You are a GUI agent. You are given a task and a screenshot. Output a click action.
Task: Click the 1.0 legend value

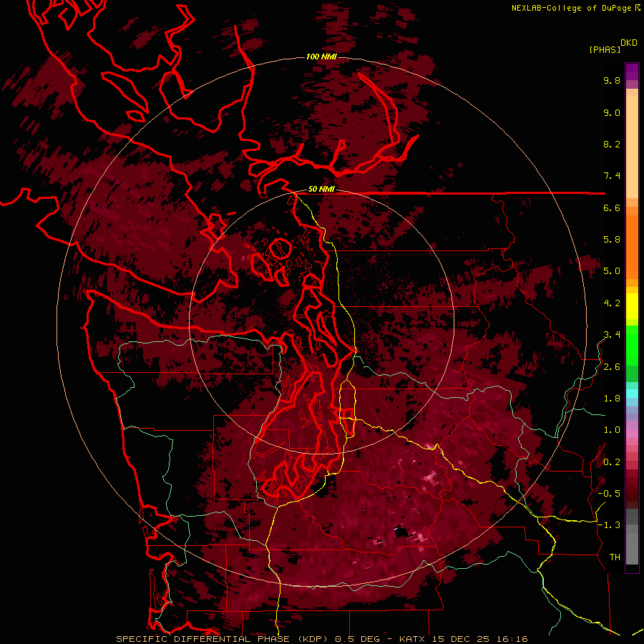coord(612,430)
